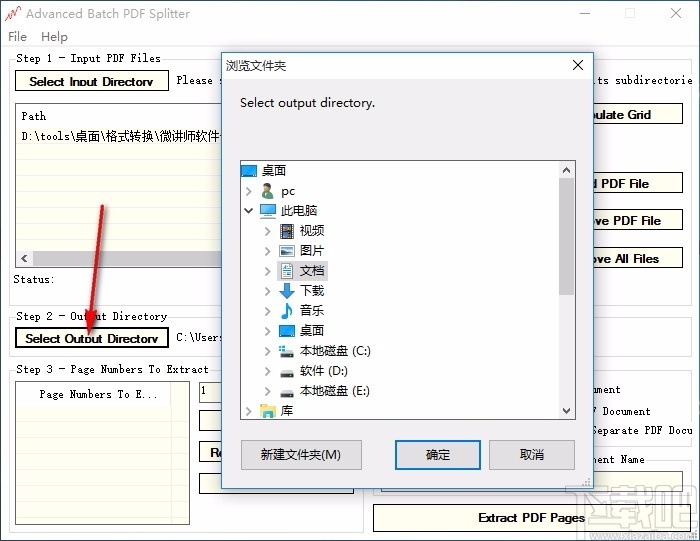The image size is (700, 541).
Task: Expand the 文档 folder
Action: pos(267,271)
